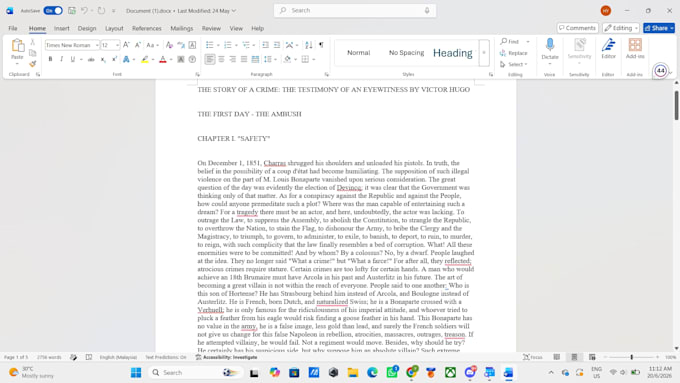
Task: Switch to Print Layout view
Action: pyautogui.click(x=574, y=357)
